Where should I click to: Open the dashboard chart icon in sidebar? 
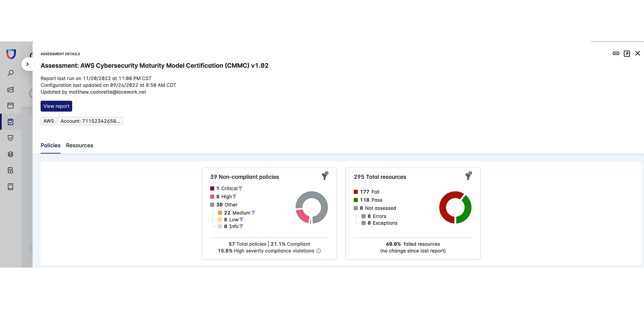(11, 89)
